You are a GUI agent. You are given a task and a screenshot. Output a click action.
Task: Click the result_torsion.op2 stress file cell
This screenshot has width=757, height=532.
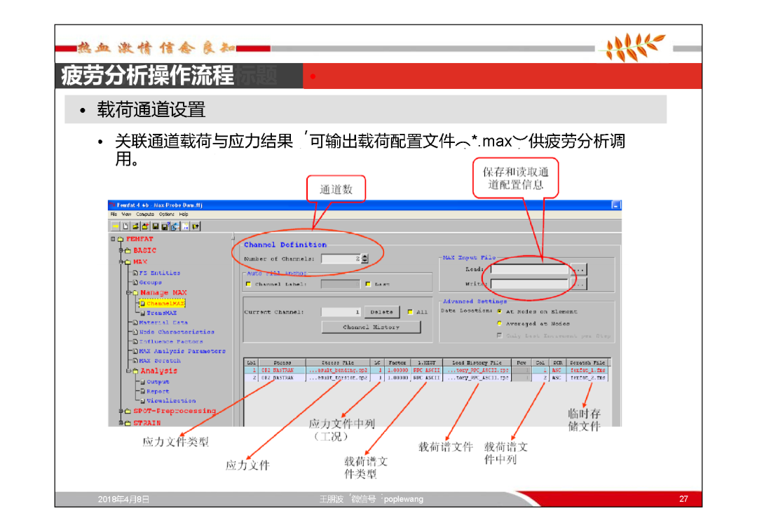(338, 378)
